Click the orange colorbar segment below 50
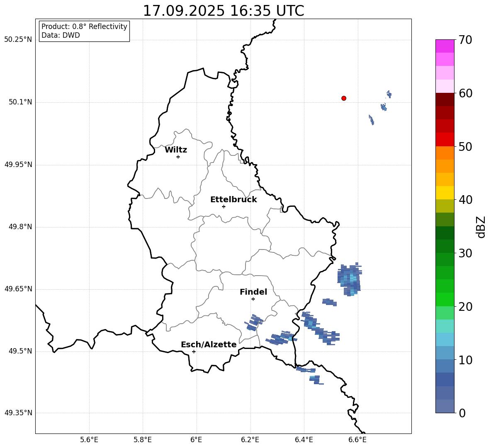The image size is (491, 448). [x=445, y=153]
